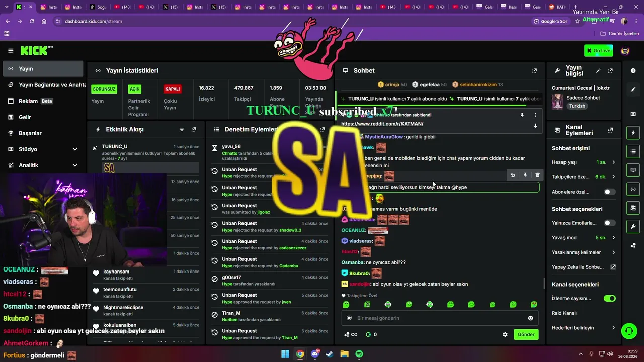This screenshot has width=644, height=362.
Task: Click the stream category thumbnail in Yayın bilgisi
Action: coord(557,102)
